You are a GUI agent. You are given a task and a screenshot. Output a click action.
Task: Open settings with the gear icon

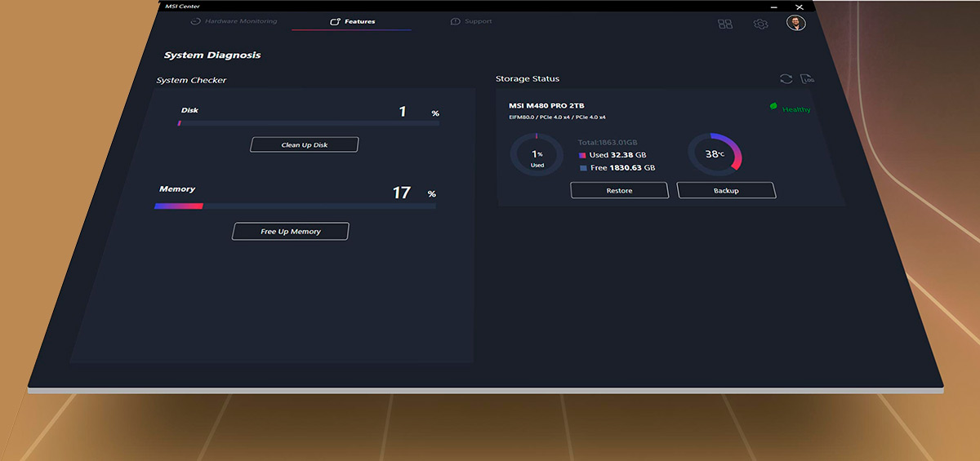[x=761, y=24]
